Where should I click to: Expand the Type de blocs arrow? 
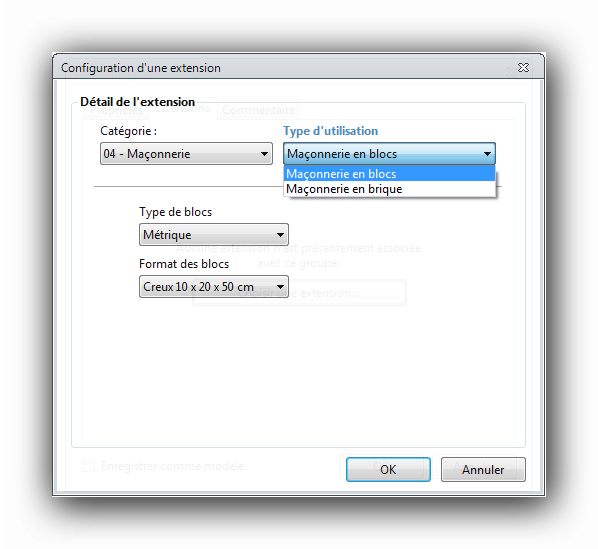pyautogui.click(x=280, y=235)
